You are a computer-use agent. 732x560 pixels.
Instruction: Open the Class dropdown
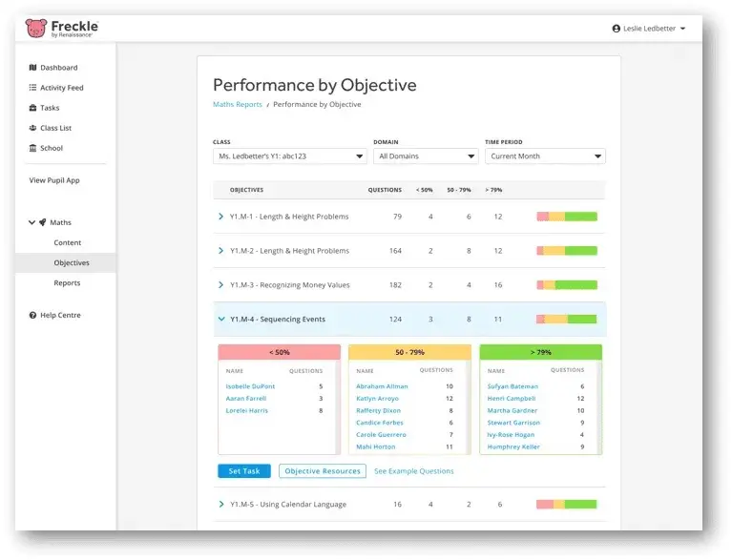coord(289,156)
